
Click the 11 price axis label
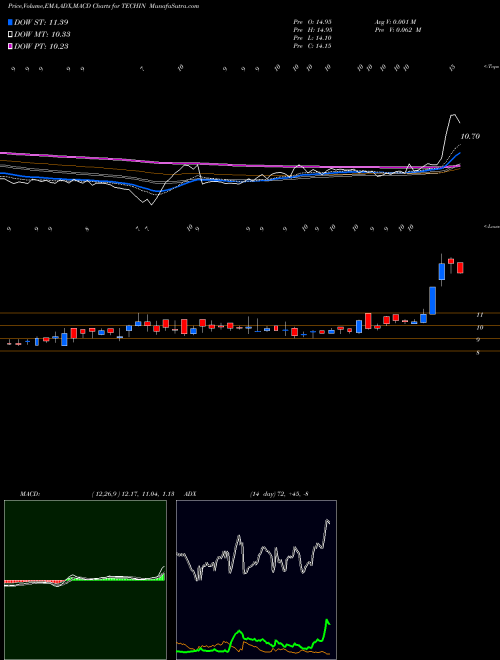tap(479, 315)
